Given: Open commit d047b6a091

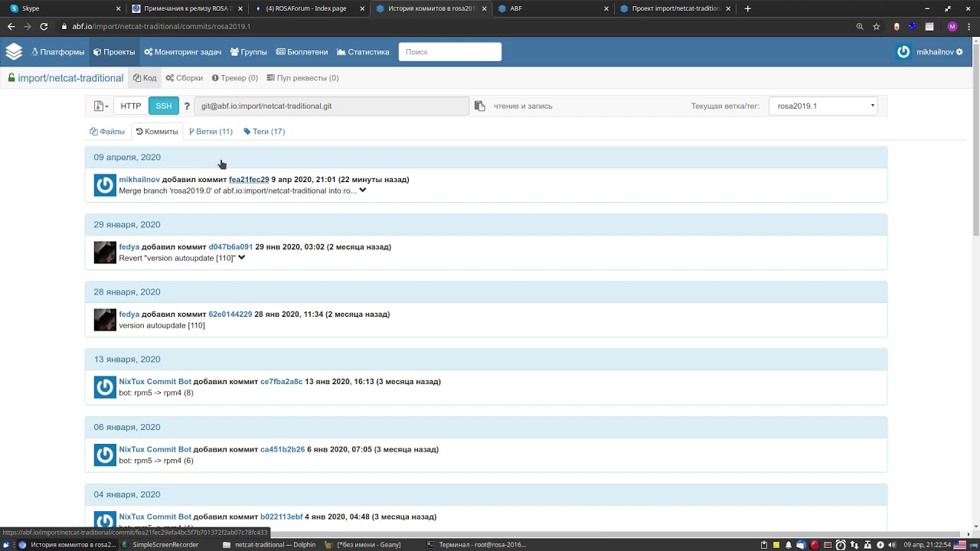Looking at the screenshot, I should click(x=230, y=247).
